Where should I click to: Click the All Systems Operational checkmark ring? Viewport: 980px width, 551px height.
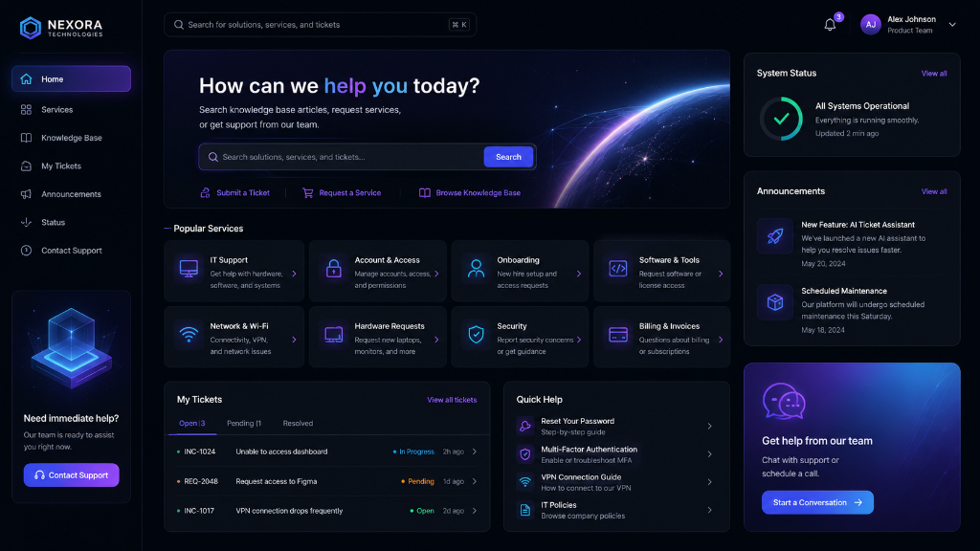click(781, 119)
